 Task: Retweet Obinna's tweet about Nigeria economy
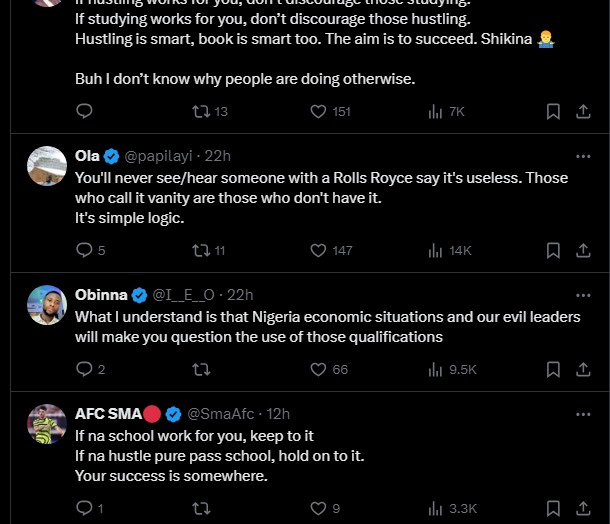(x=201, y=369)
